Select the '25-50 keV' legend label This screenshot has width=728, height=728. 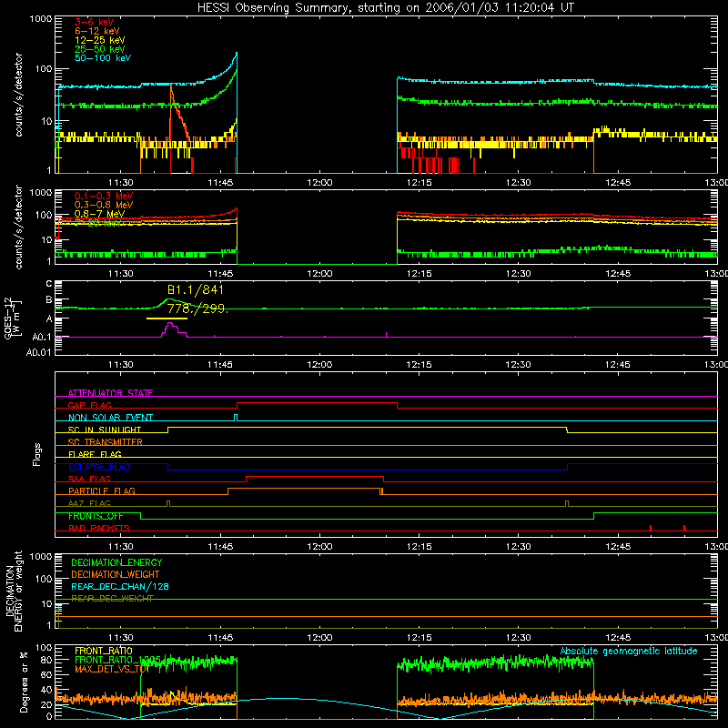click(100, 49)
